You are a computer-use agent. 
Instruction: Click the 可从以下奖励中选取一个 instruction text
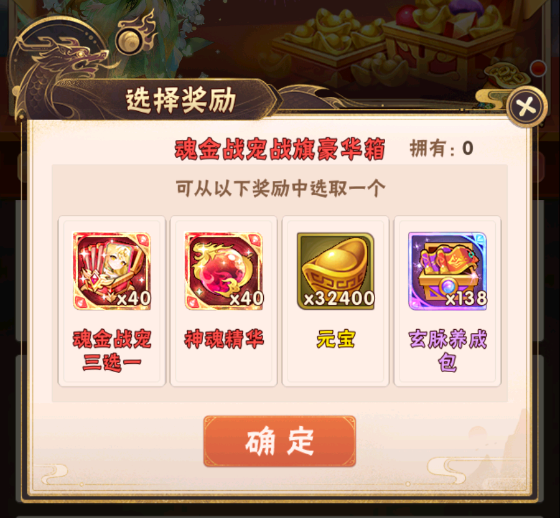coord(280,188)
